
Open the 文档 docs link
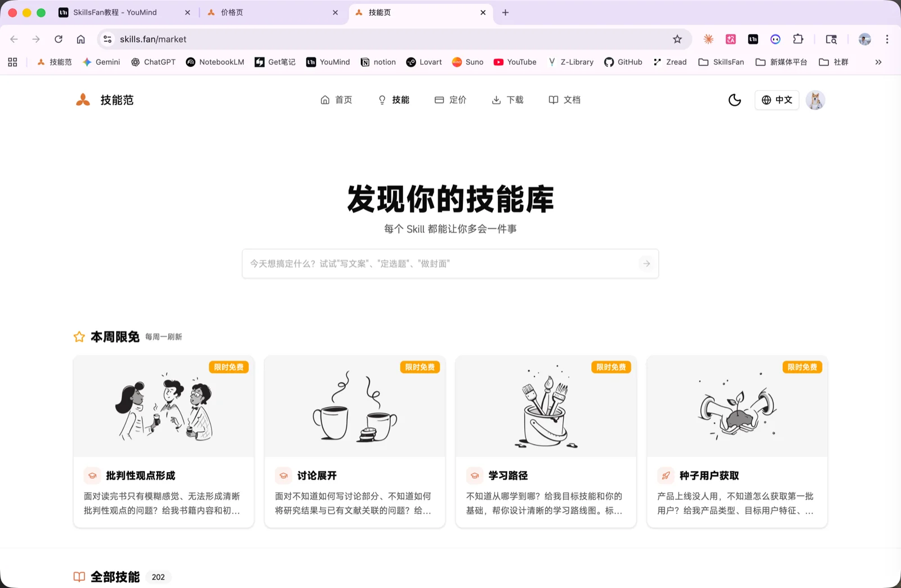564,100
